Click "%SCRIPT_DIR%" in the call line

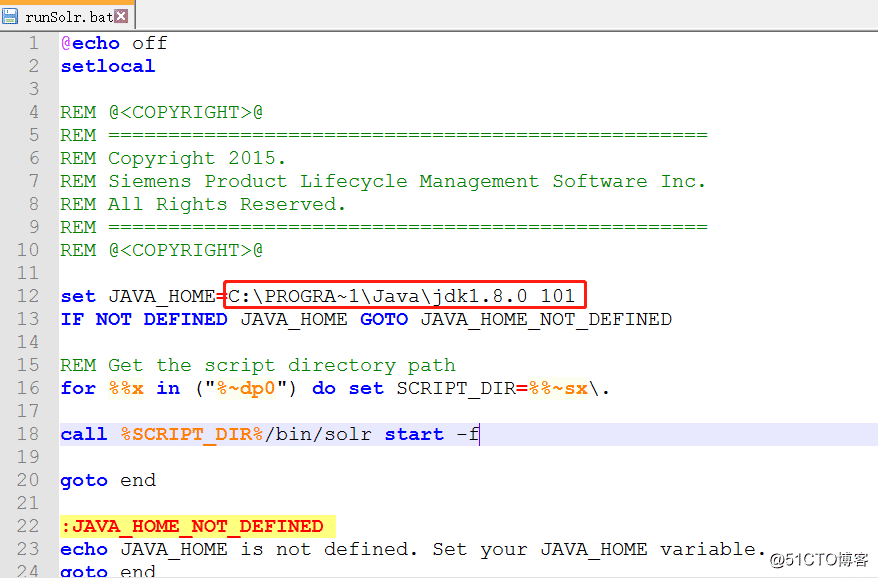point(192,434)
